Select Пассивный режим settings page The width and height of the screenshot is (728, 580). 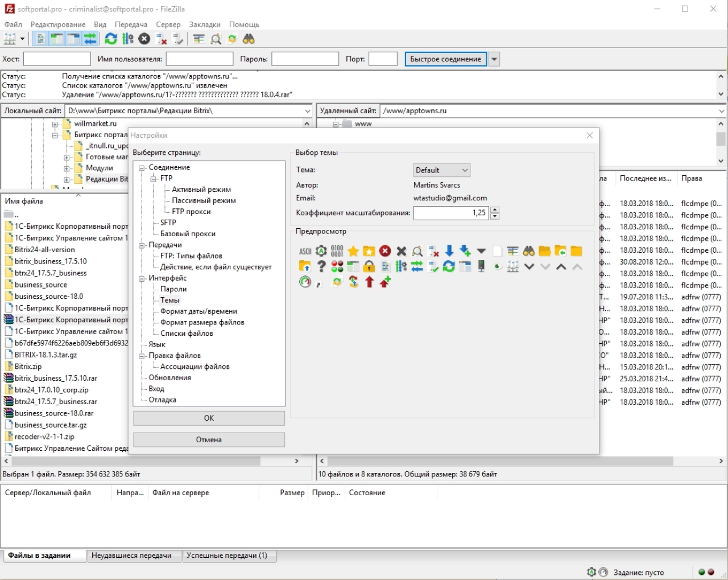click(x=204, y=201)
